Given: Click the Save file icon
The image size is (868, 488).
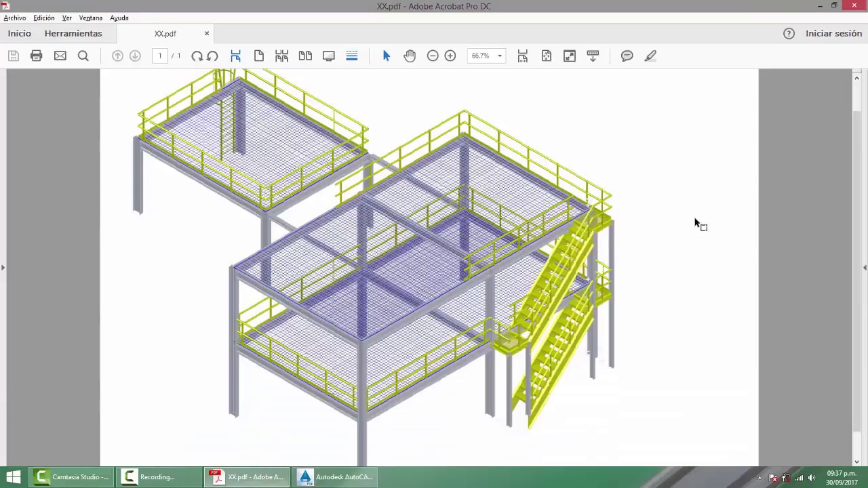Looking at the screenshot, I should [x=14, y=56].
